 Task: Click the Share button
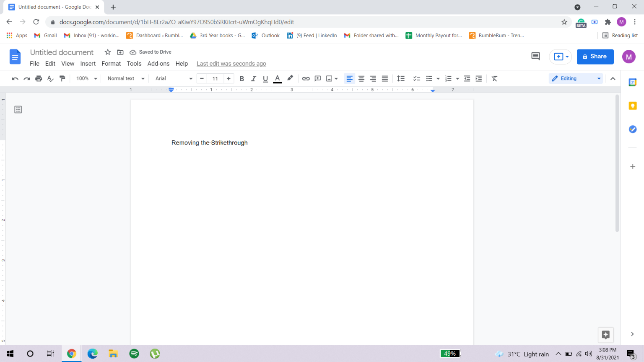[x=595, y=57]
